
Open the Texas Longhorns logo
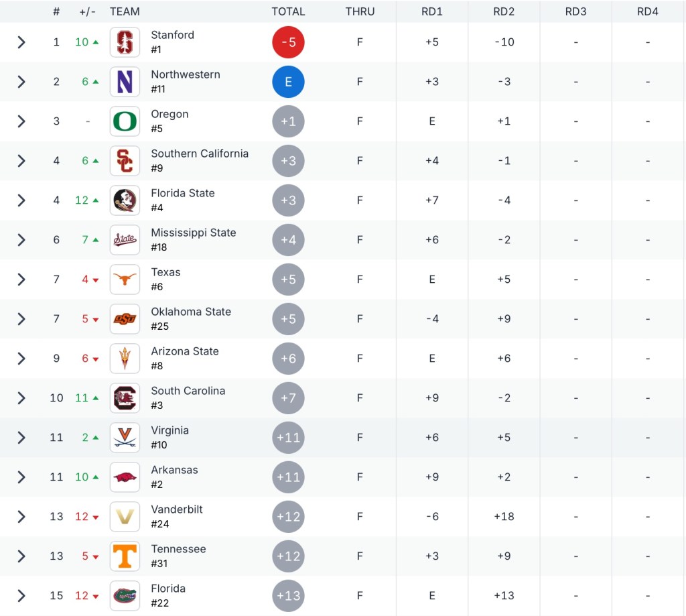click(x=125, y=280)
